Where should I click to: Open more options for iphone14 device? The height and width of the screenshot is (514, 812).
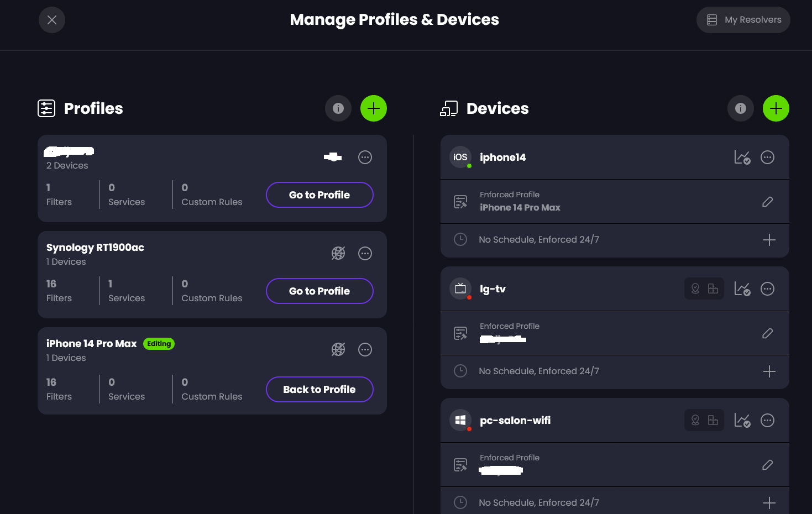pos(767,158)
